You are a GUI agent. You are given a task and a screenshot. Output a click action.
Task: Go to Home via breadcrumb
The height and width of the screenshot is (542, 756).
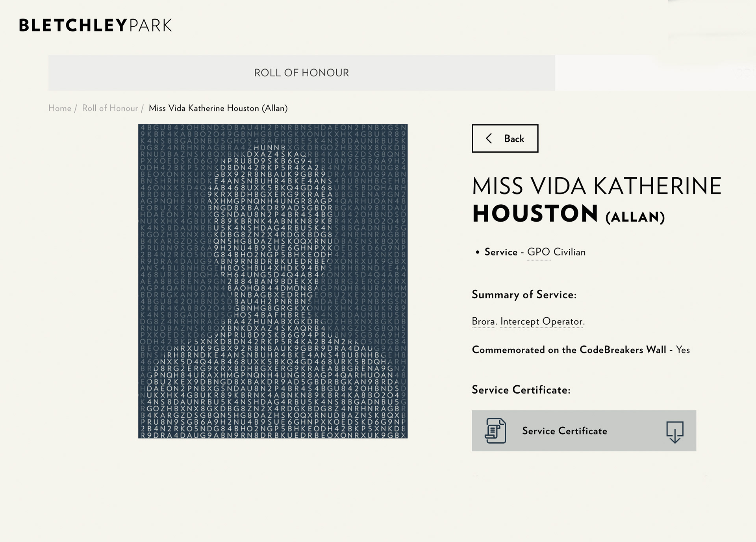click(x=60, y=108)
